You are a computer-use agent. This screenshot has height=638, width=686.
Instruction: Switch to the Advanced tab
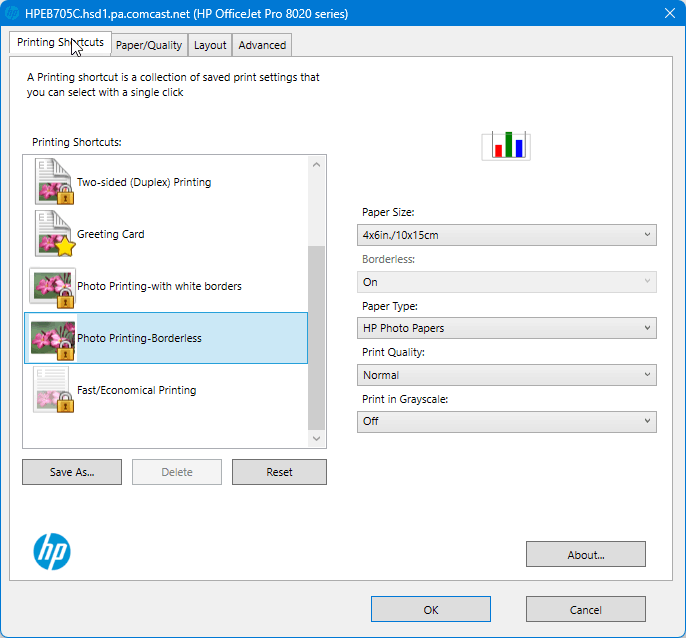click(262, 45)
